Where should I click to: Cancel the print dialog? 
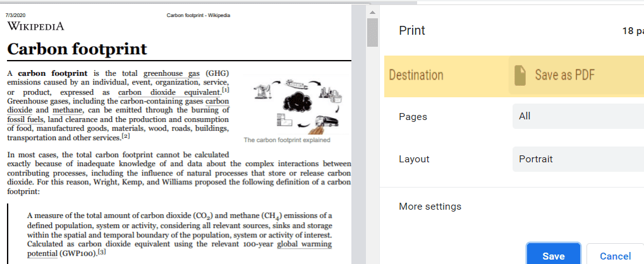click(615, 256)
